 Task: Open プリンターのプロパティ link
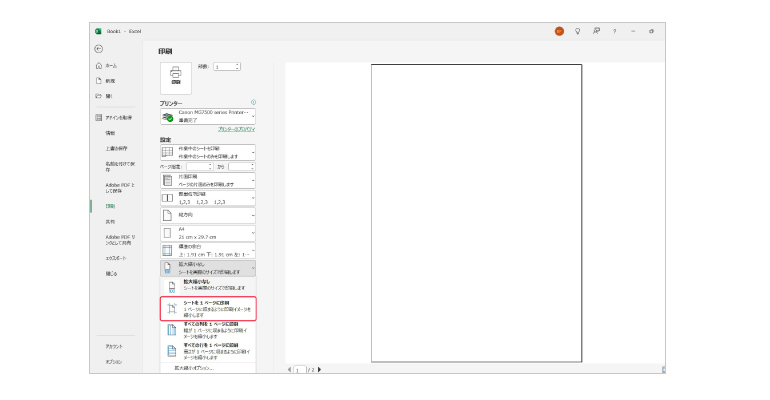coord(237,129)
